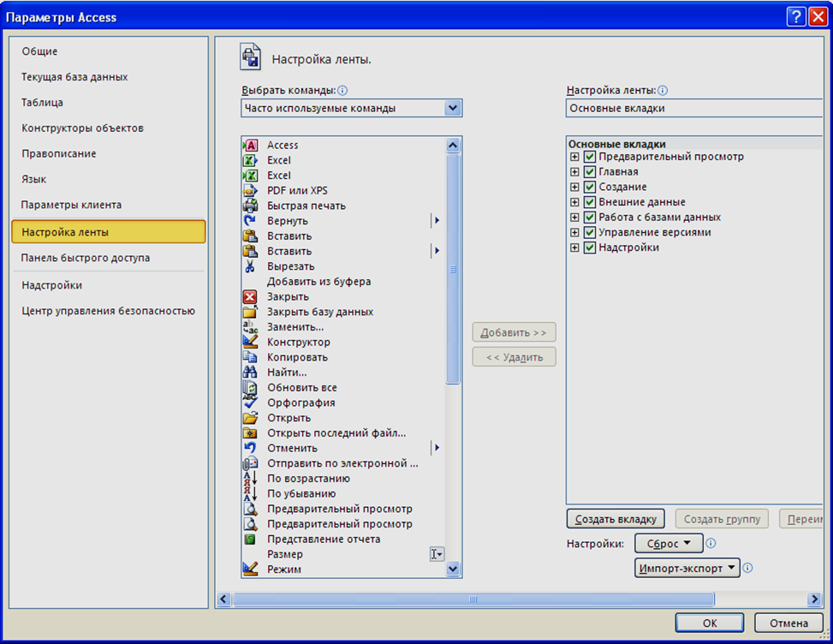Go to Центр управления безопасностью
This screenshot has width=833, height=644.
109,311
